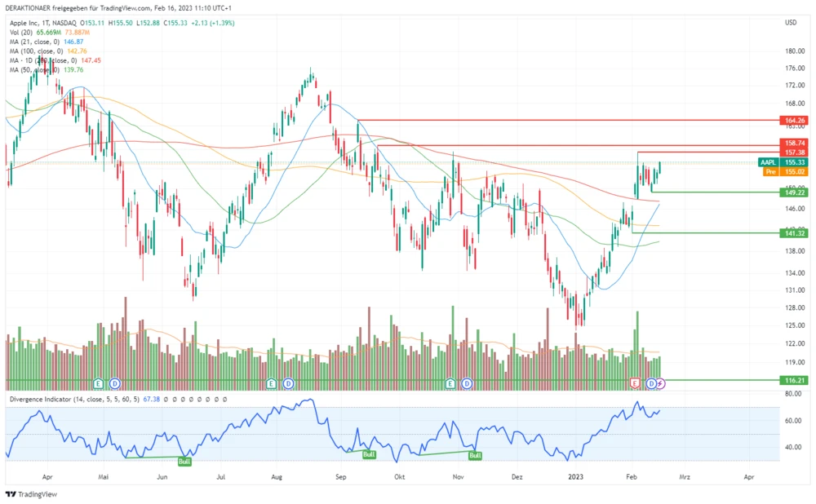Select the dividend D marker in early November
Image resolution: width=816 pixels, height=504 pixels.
point(467,382)
